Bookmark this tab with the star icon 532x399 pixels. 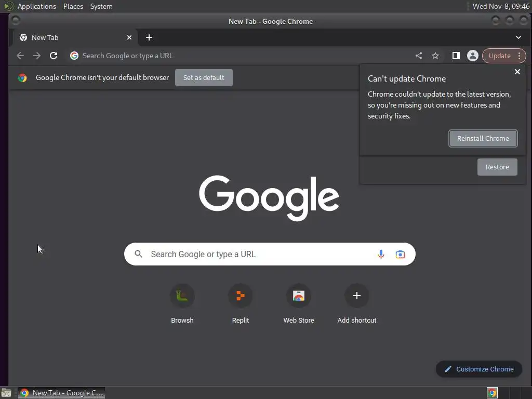coord(435,56)
